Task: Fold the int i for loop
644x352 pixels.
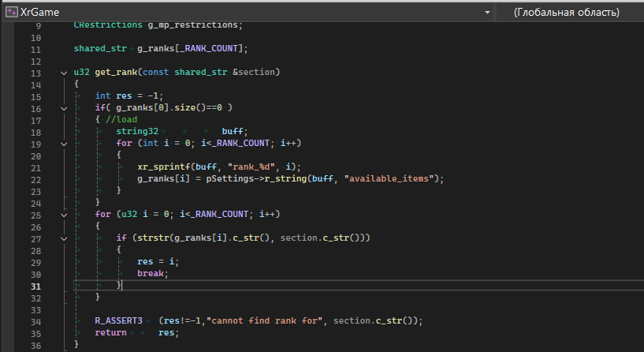Action: pyautogui.click(x=63, y=143)
